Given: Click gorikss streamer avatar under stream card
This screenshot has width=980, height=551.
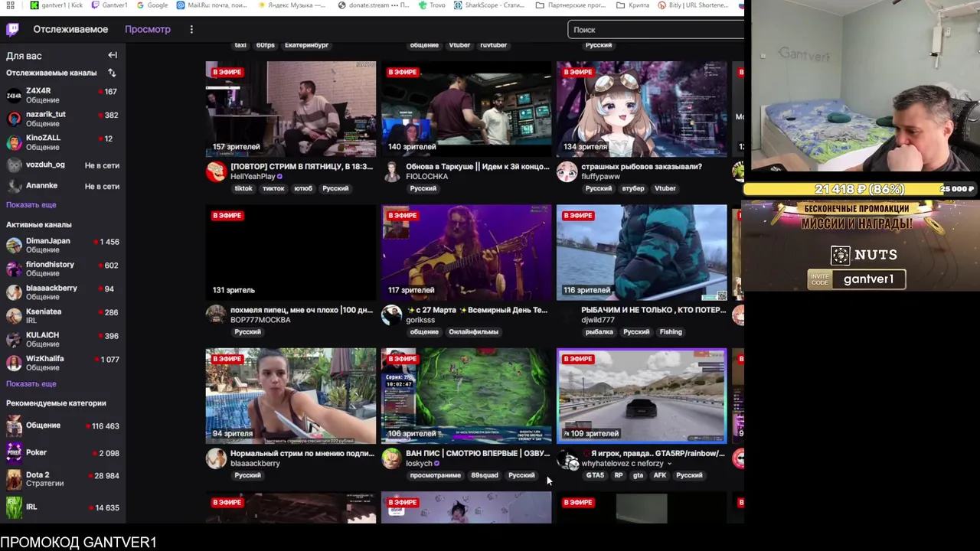Looking at the screenshot, I should [391, 315].
